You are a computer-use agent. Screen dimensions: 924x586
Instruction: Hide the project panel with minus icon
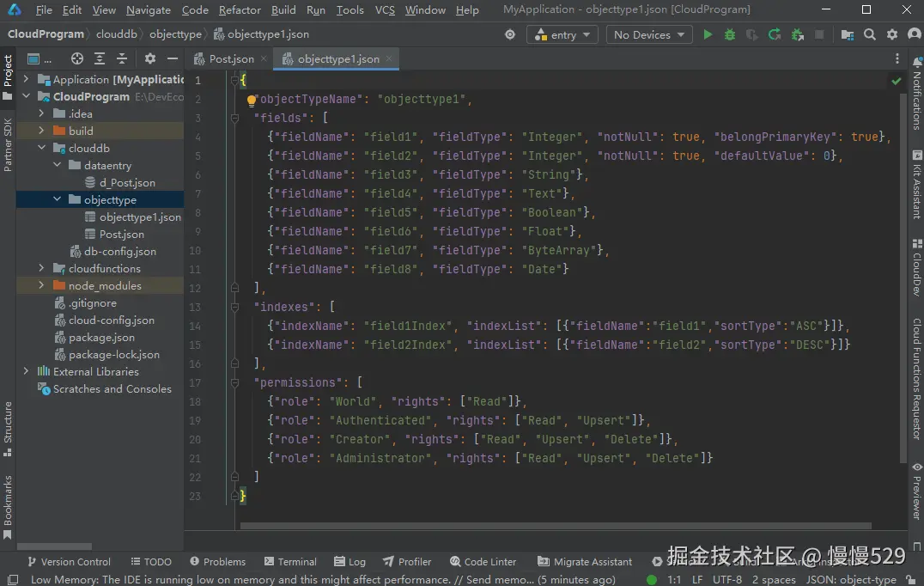tap(172, 58)
